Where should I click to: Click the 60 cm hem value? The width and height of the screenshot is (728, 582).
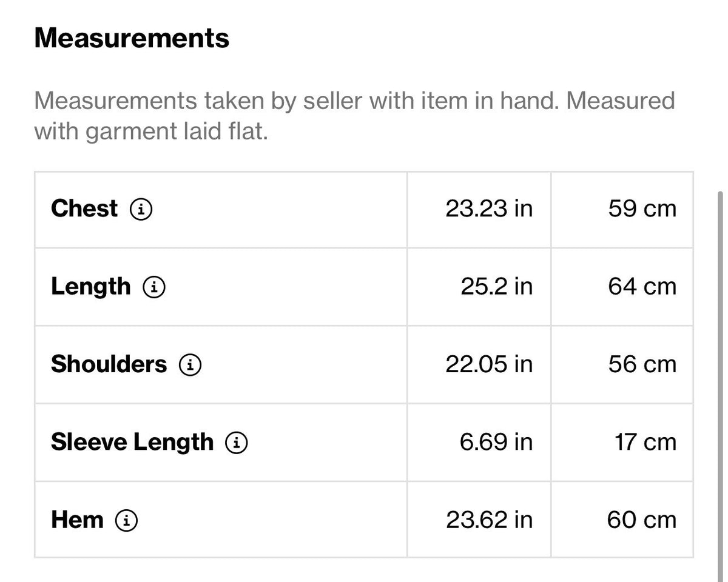[x=642, y=520]
